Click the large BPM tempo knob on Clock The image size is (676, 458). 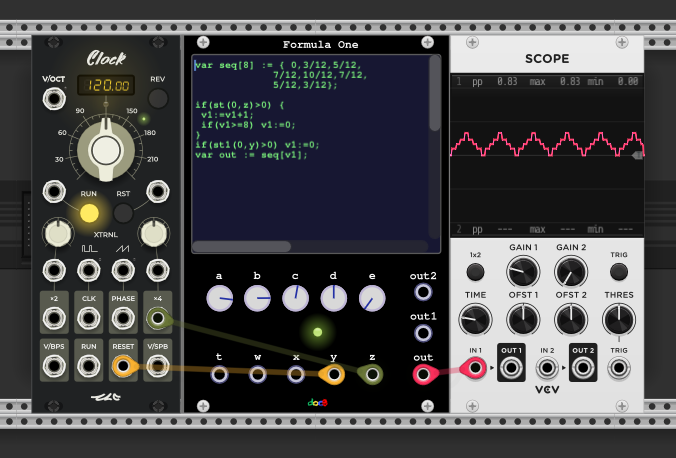click(x=106, y=150)
